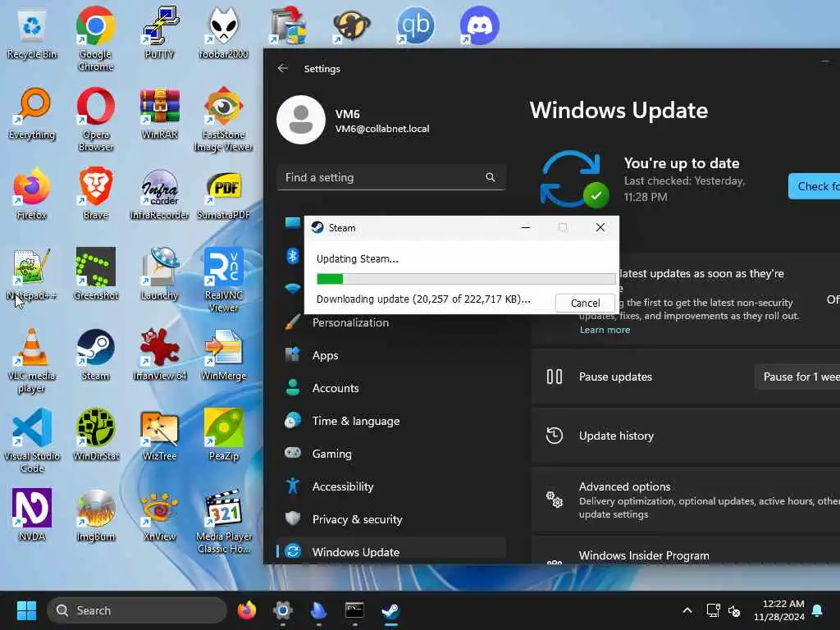Cancel the Steam update download
The image size is (840, 630).
585,303
